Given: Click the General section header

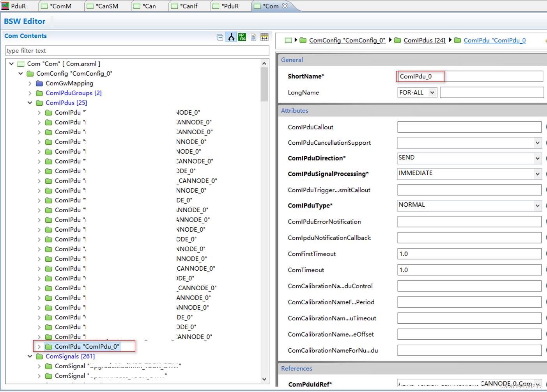Looking at the screenshot, I should click(412, 60).
